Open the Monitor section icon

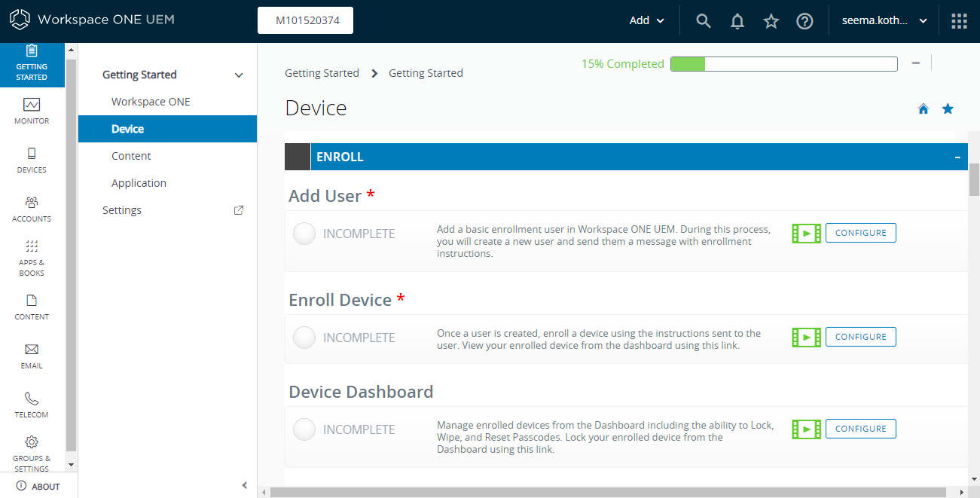(x=32, y=105)
